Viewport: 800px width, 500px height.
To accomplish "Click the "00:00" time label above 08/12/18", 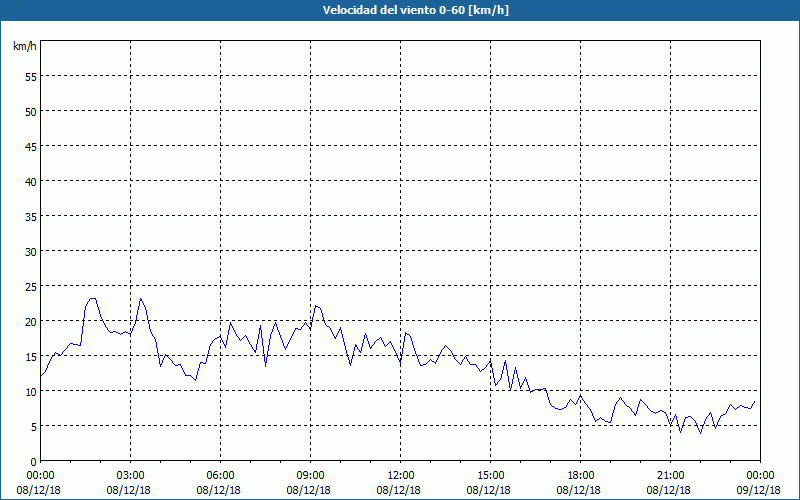I will 40,476.
